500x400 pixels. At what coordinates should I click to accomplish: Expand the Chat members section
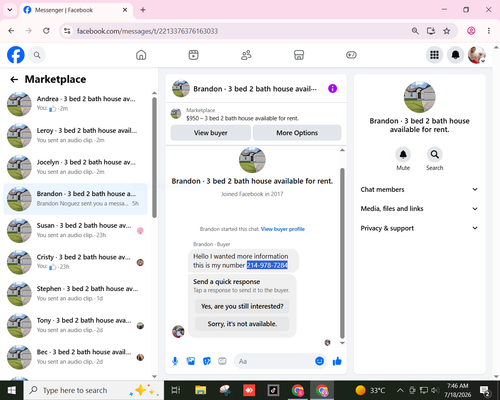(x=419, y=189)
